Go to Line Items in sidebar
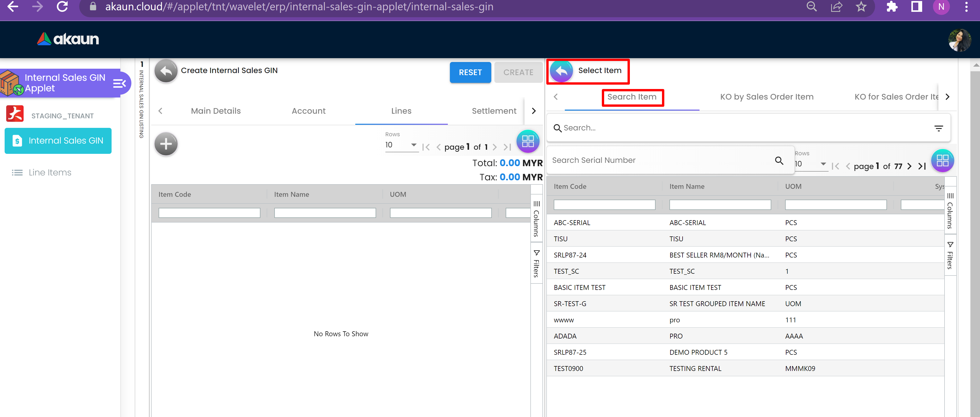Viewport: 980px width, 417px height. coord(50,173)
